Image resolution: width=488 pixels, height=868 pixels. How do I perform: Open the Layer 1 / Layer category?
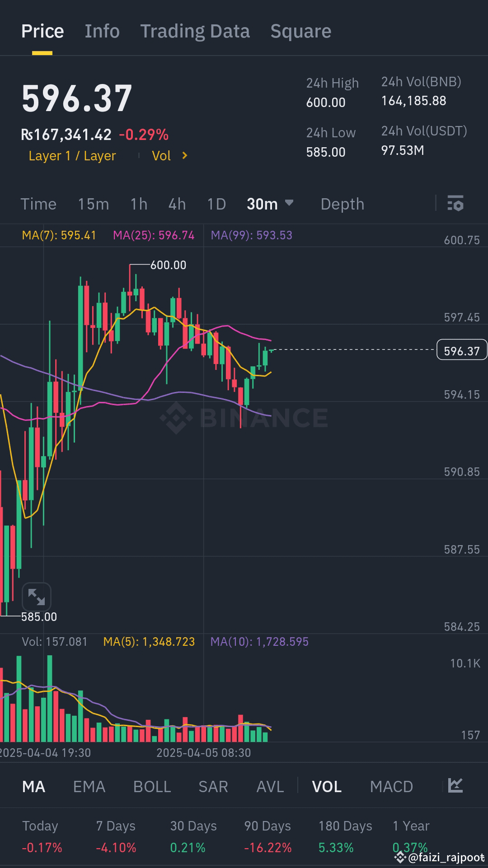click(72, 155)
